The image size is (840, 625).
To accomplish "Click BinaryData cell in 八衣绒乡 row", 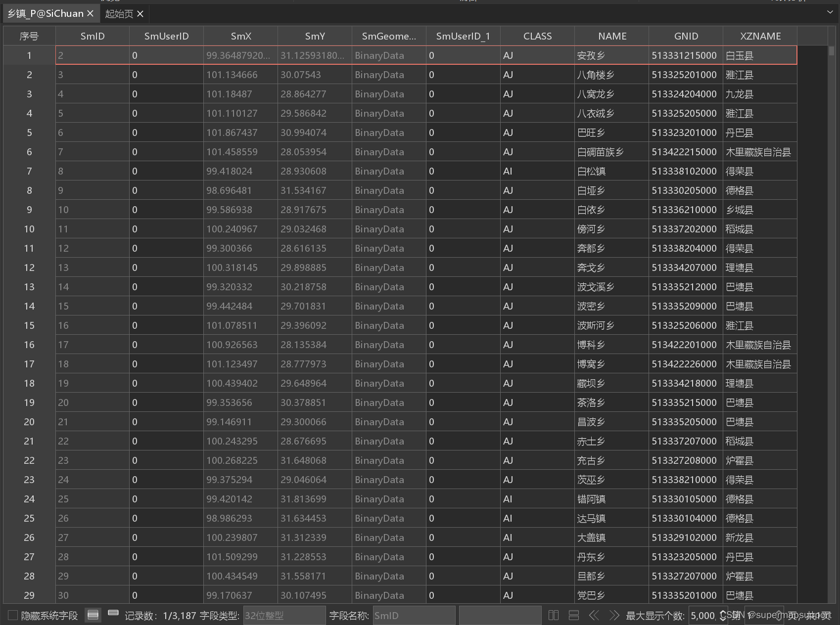I will 389,113.
